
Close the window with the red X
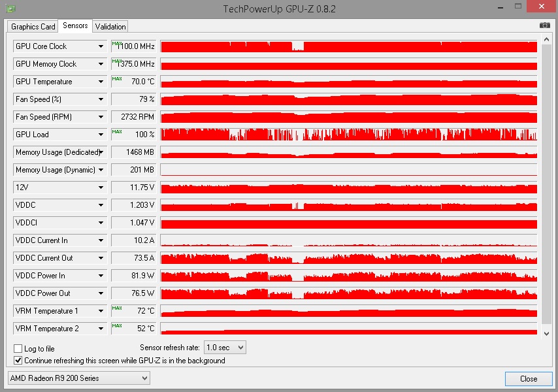coord(541,6)
